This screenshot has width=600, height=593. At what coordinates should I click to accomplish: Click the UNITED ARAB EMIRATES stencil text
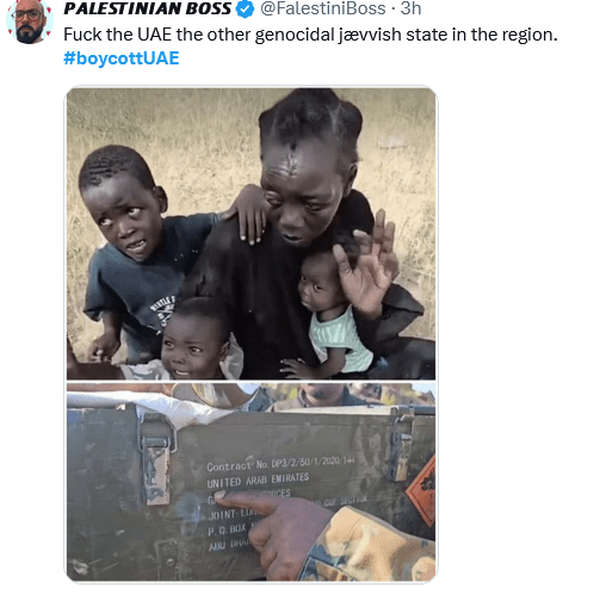(258, 481)
